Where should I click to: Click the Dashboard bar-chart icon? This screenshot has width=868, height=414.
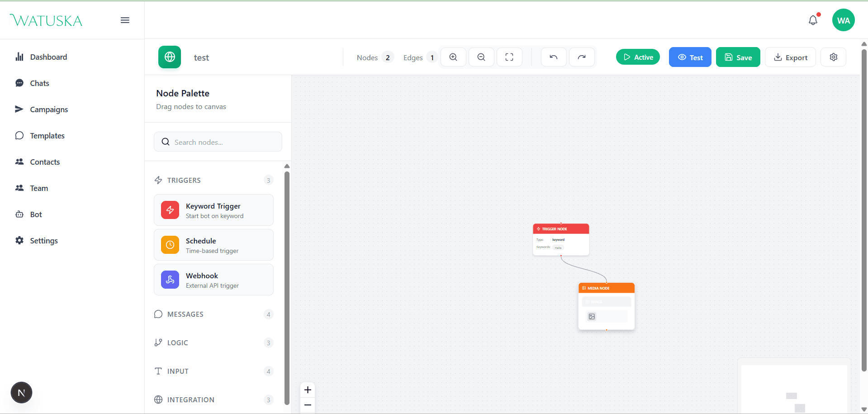[x=19, y=57]
